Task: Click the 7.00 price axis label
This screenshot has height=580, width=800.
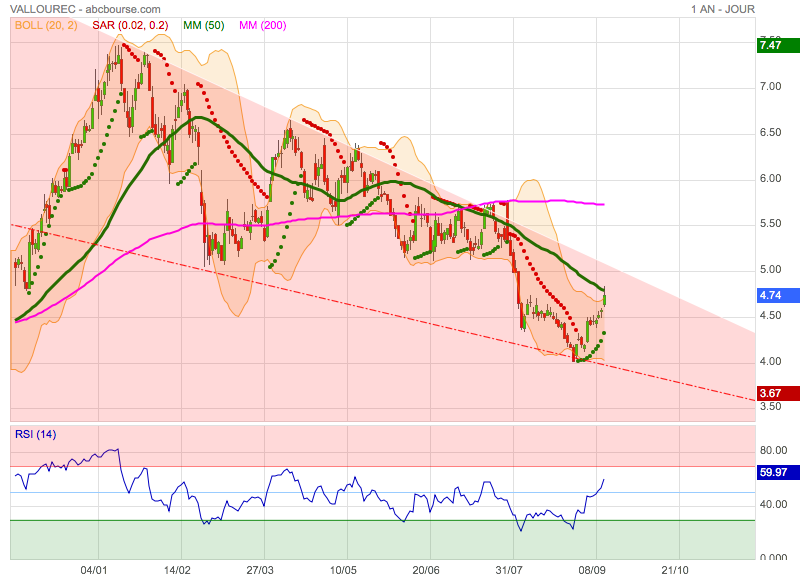Action: (x=770, y=86)
